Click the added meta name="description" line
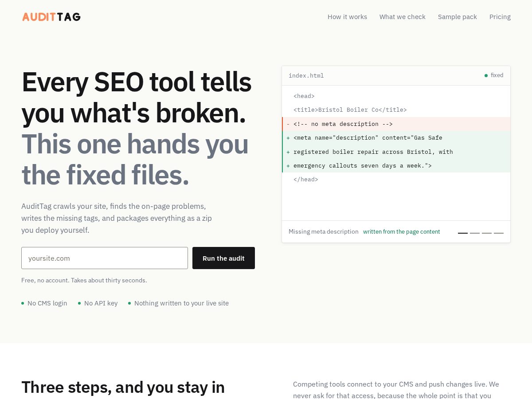 tap(396, 138)
